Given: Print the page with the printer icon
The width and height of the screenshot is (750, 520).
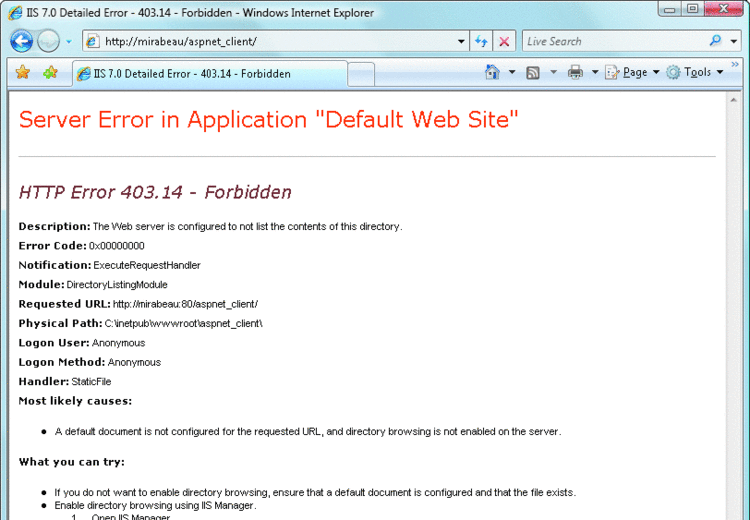Looking at the screenshot, I should coord(575,73).
